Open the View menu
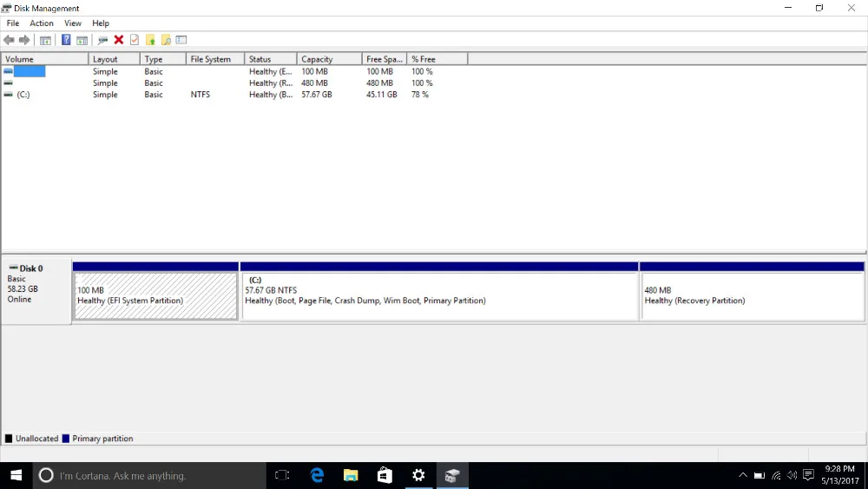This screenshot has height=489, width=868. 73,23
